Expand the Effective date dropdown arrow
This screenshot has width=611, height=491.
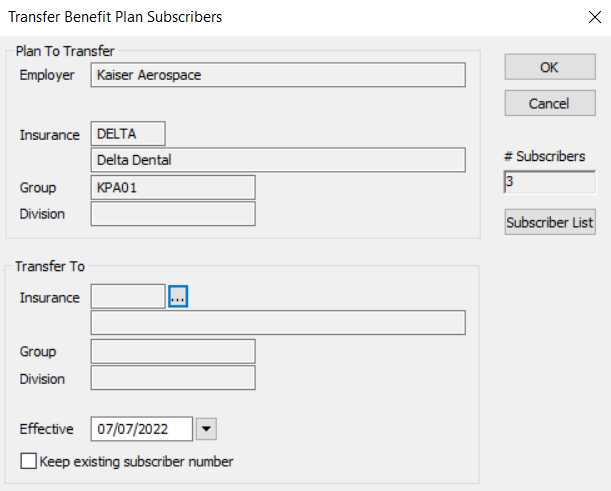(205, 429)
